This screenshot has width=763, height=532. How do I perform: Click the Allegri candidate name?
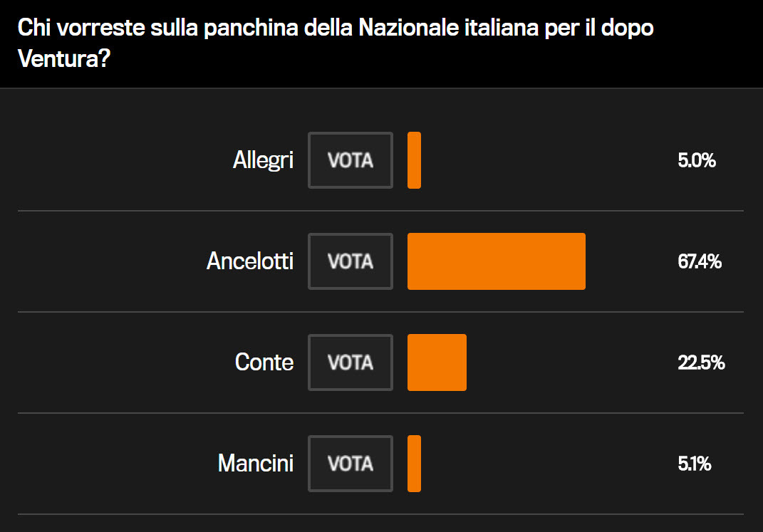263,160
